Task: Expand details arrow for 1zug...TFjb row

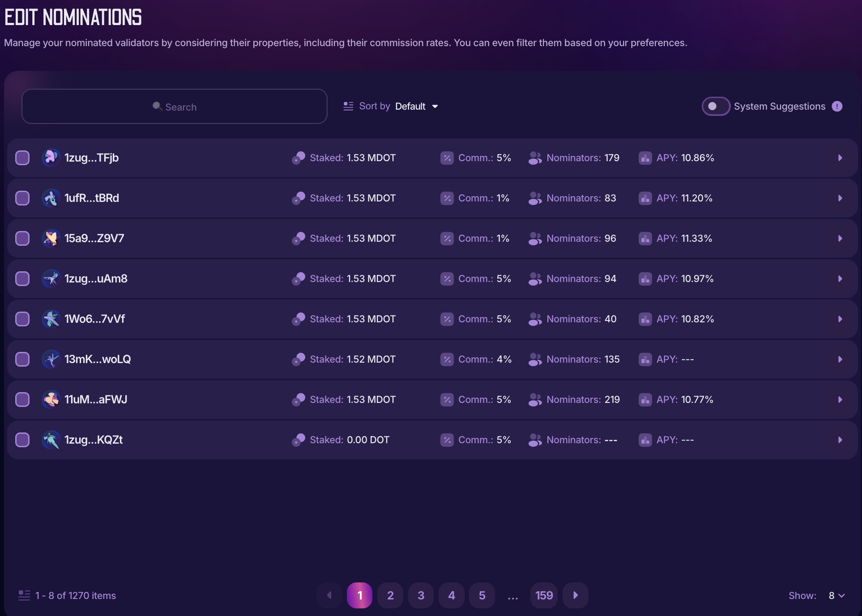Action: pyautogui.click(x=840, y=158)
